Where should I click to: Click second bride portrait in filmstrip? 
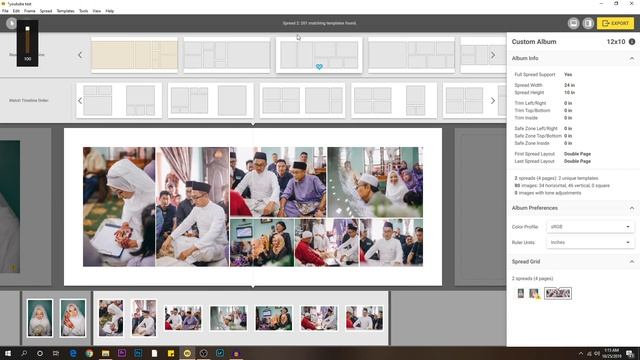73,318
